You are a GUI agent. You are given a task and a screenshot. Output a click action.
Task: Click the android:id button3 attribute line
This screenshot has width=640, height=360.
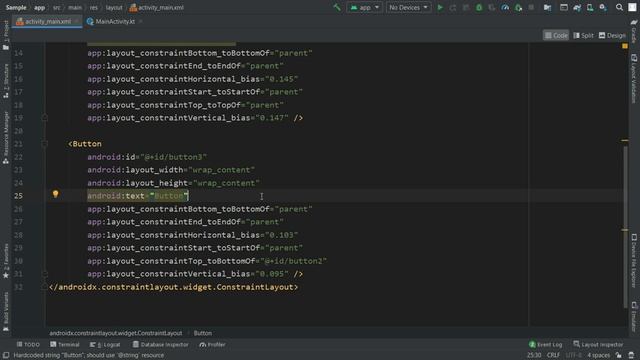click(147, 157)
